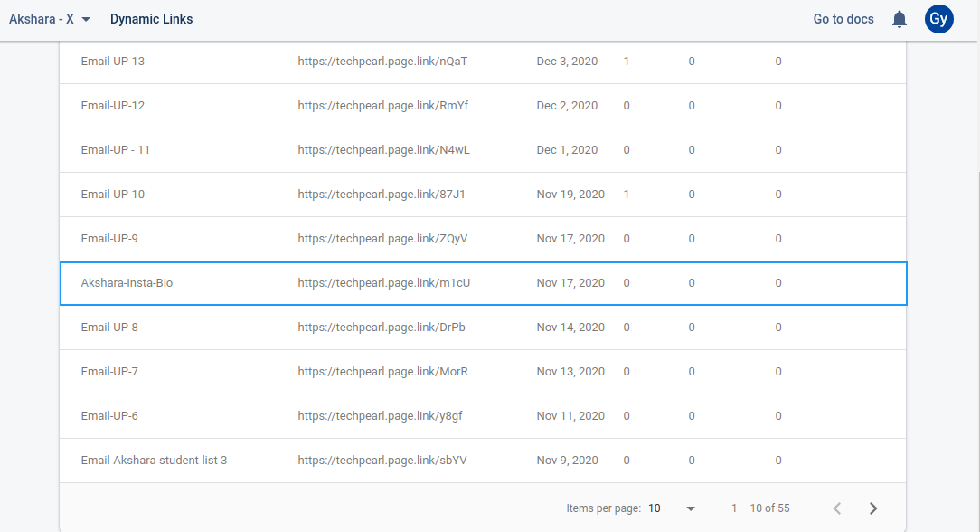The height and width of the screenshot is (532, 980).
Task: Go to previous page of links
Action: click(837, 508)
